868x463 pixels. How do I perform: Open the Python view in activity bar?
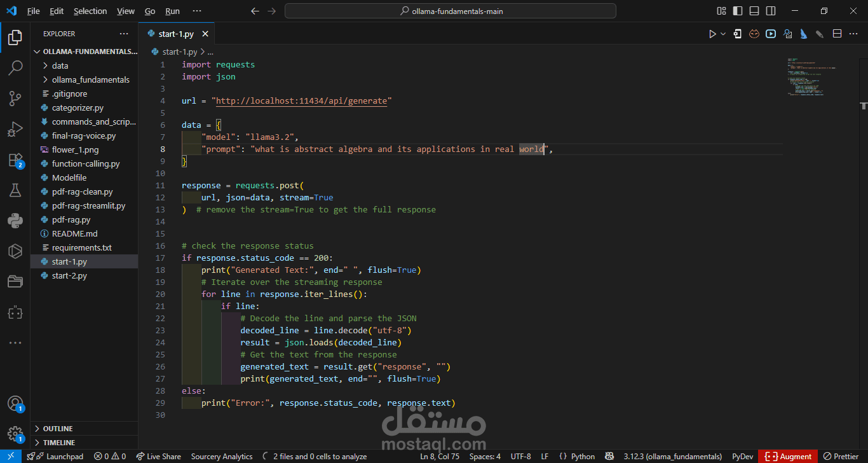tap(15, 221)
